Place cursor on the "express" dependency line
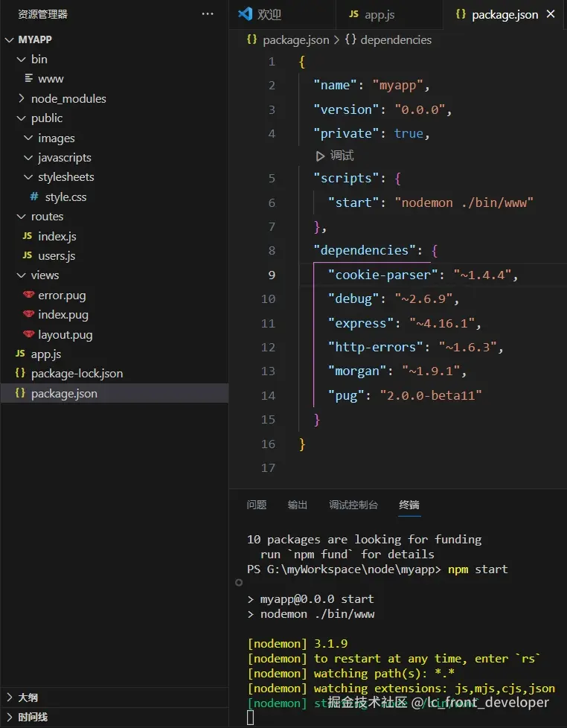 pyautogui.click(x=404, y=323)
